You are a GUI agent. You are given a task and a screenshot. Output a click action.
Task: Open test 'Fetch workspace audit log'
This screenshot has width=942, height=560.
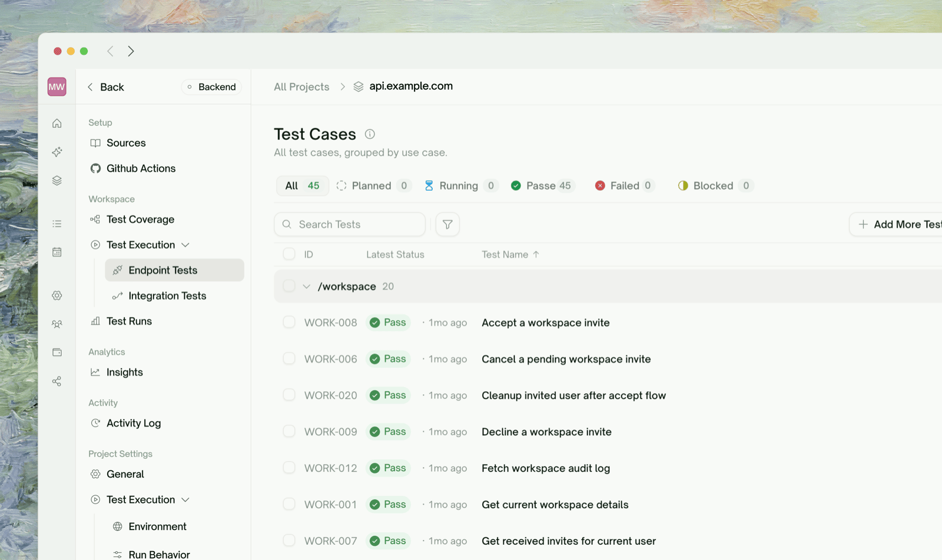click(546, 468)
